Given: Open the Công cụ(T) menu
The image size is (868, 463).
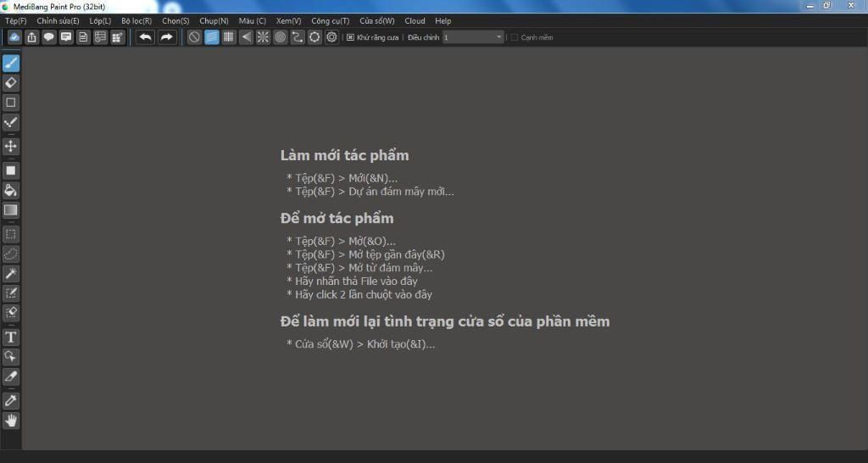Looking at the screenshot, I should pyautogui.click(x=331, y=20).
